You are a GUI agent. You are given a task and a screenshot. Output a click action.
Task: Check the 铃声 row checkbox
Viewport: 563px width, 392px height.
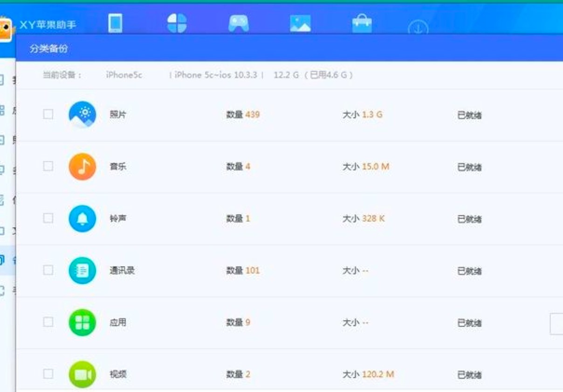(x=48, y=218)
